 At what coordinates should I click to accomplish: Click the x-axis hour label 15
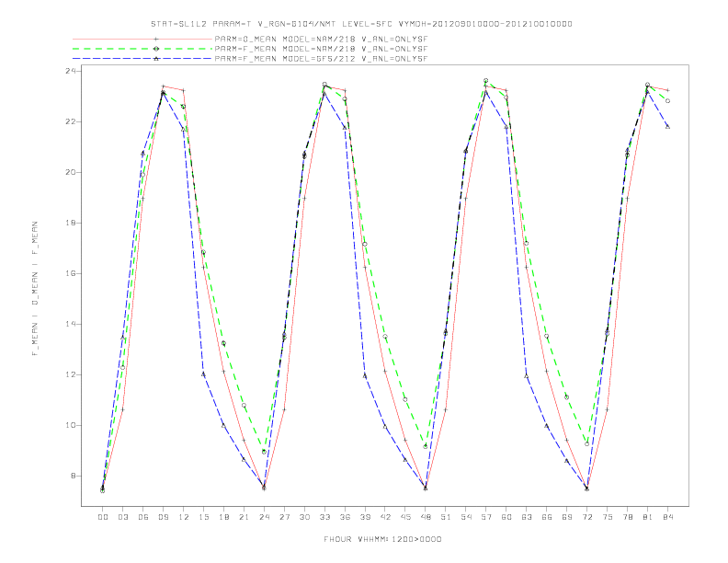tap(203, 517)
